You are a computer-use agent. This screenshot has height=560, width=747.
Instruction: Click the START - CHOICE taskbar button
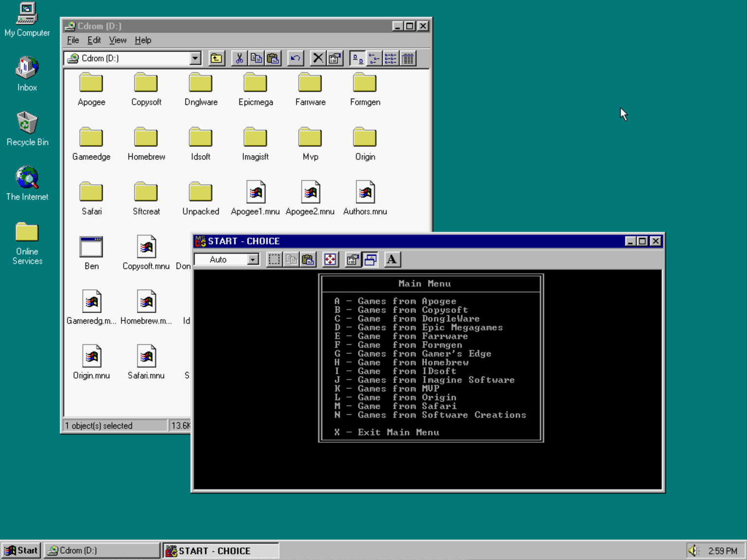pyautogui.click(x=221, y=550)
